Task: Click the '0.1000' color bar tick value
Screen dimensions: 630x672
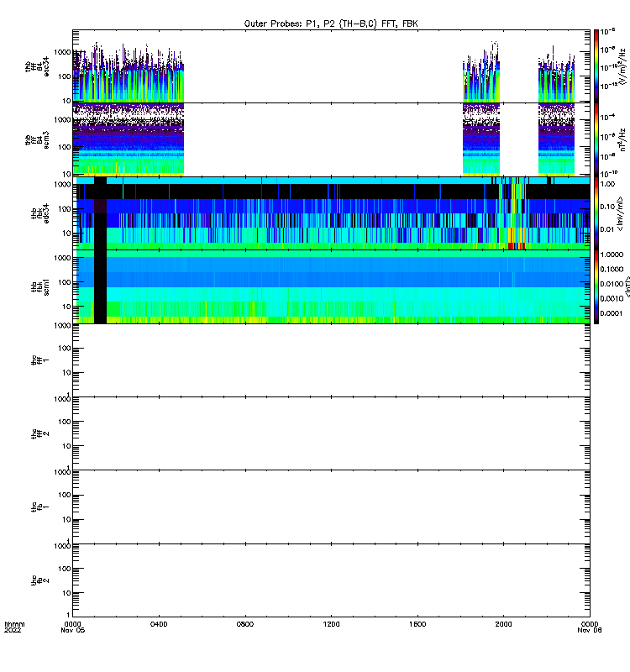Action: point(612,269)
